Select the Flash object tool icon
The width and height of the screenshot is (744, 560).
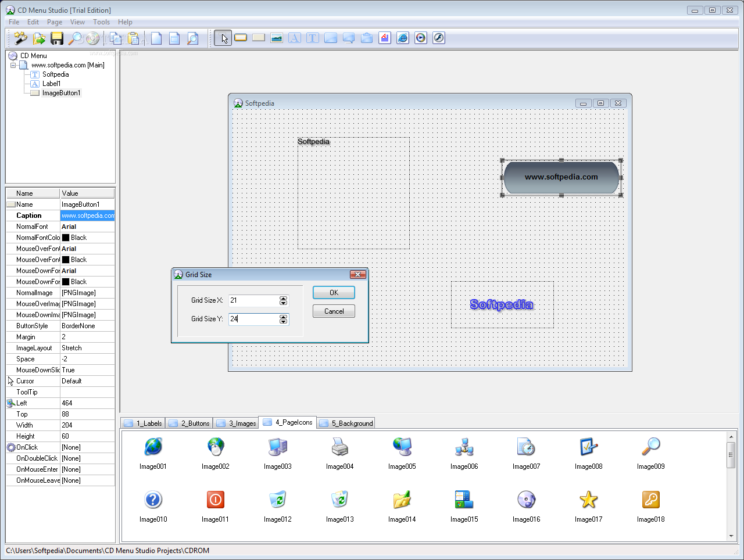coord(439,38)
